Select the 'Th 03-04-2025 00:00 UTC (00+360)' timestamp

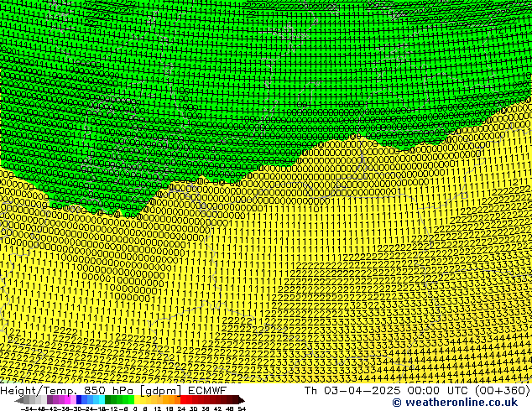pyautogui.click(x=417, y=391)
